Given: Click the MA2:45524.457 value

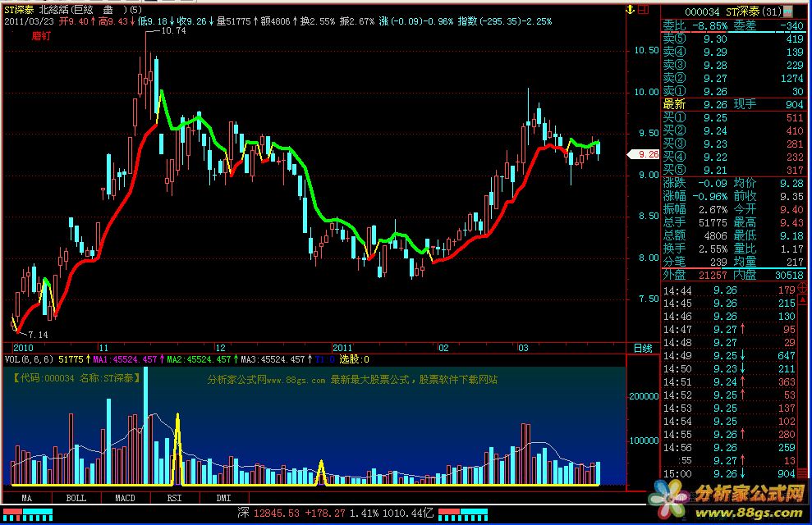Looking at the screenshot, I should coord(199,359).
